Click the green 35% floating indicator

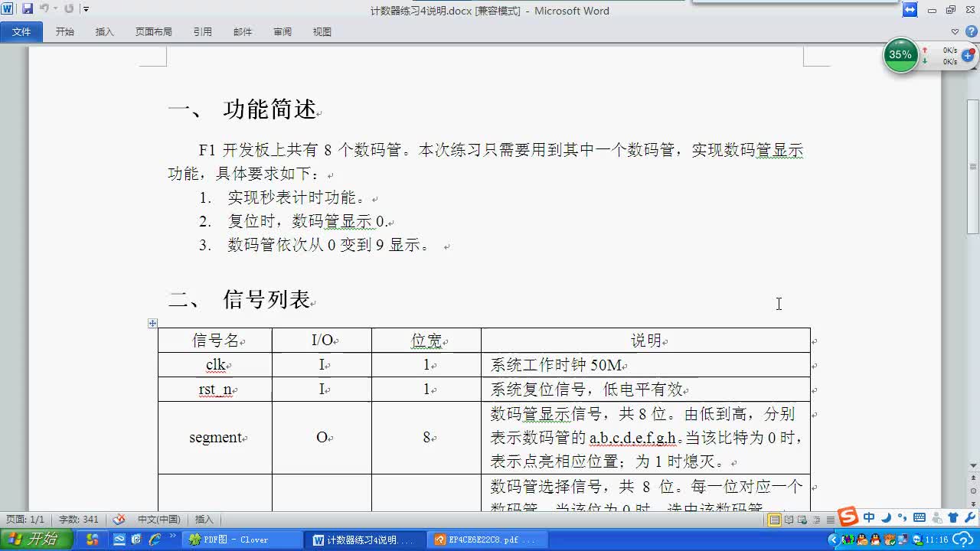(x=901, y=55)
